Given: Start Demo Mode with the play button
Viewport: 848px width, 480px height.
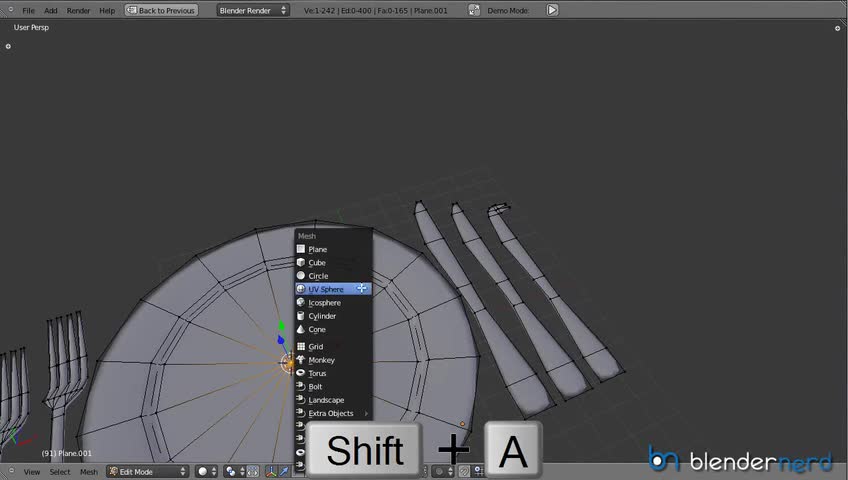Looking at the screenshot, I should click(x=552, y=10).
